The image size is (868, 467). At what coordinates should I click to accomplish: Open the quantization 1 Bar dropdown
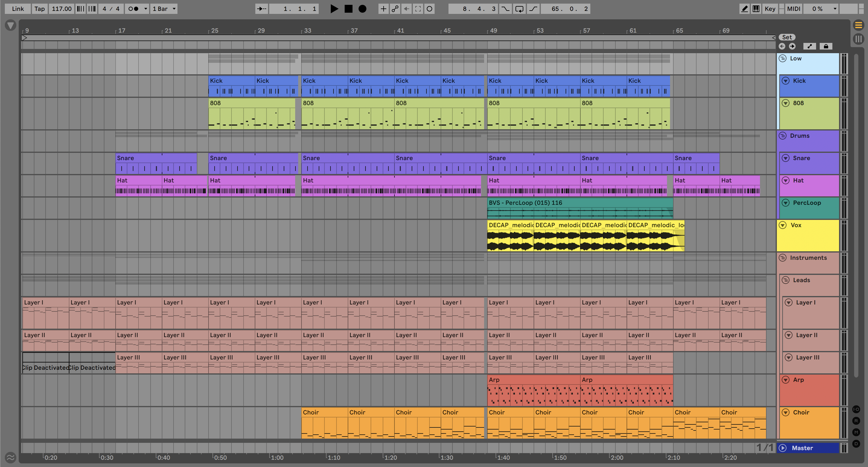point(164,9)
